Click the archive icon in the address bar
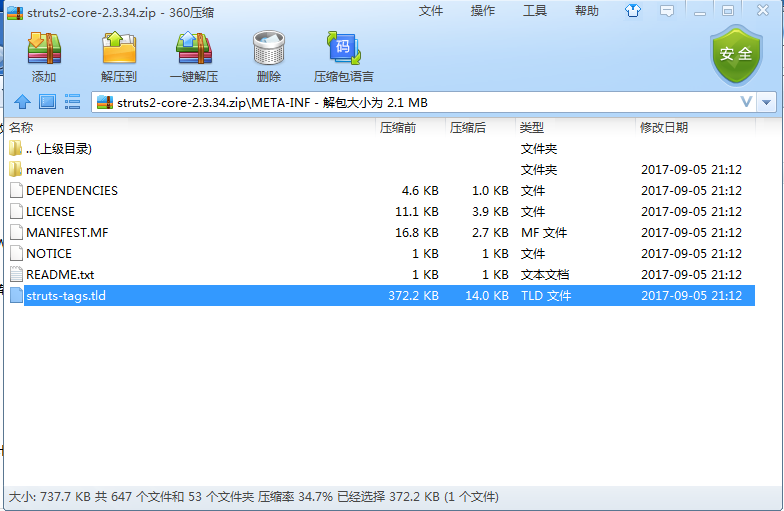 click(104, 102)
